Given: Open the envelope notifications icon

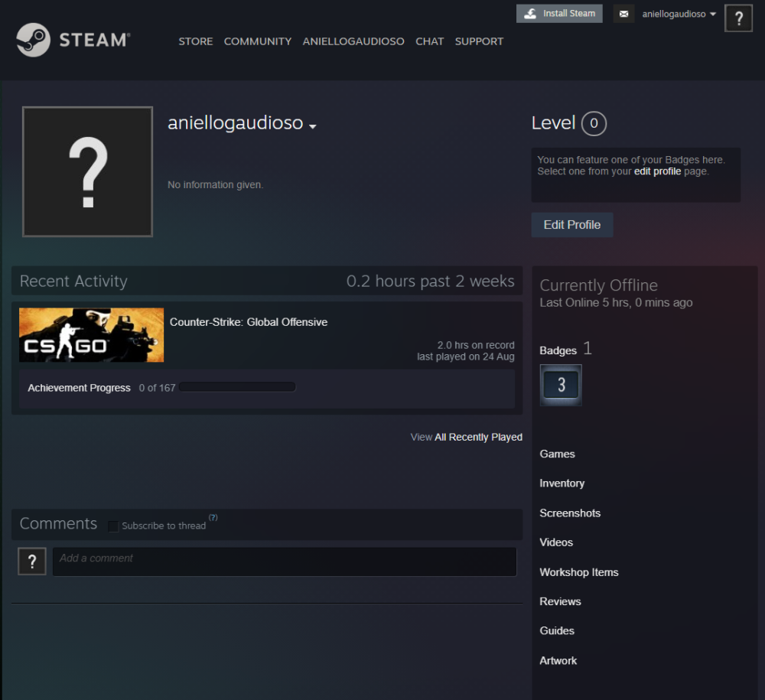Looking at the screenshot, I should 623,14.
